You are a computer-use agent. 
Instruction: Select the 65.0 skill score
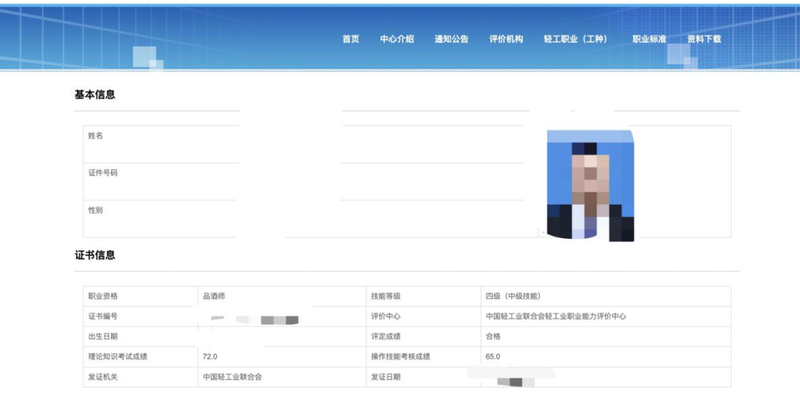click(x=493, y=357)
